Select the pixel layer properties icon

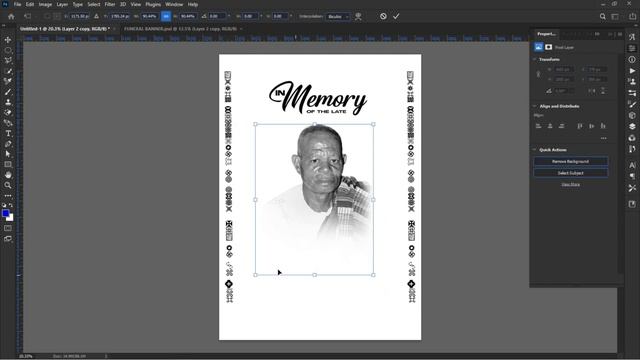538,47
